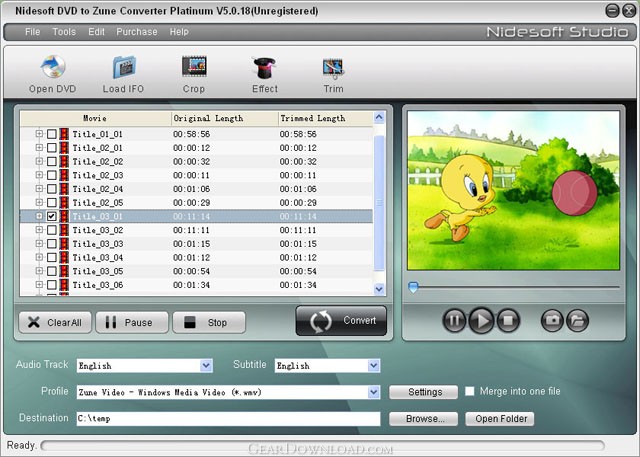Image resolution: width=640 pixels, height=457 pixels.
Task: Click the Stop conversion button
Action: point(209,322)
